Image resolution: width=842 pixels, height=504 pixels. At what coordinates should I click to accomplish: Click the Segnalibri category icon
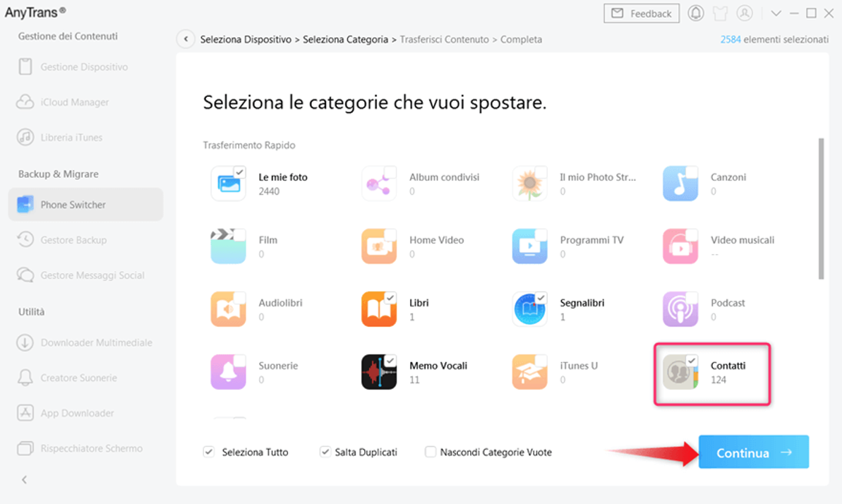(529, 309)
